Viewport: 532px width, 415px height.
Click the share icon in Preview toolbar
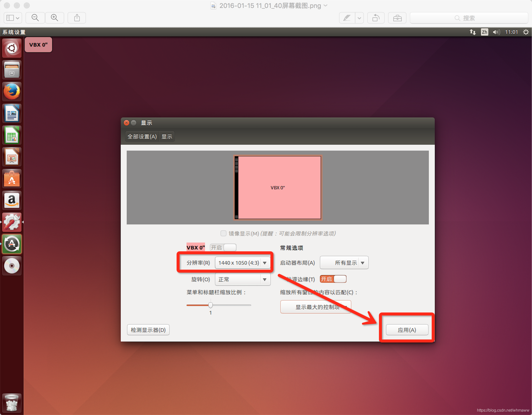77,18
